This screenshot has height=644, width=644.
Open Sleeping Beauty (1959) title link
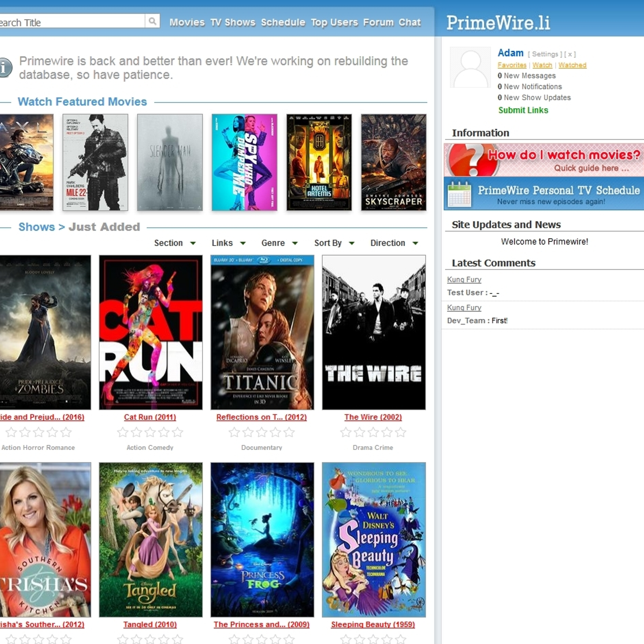coord(373,624)
